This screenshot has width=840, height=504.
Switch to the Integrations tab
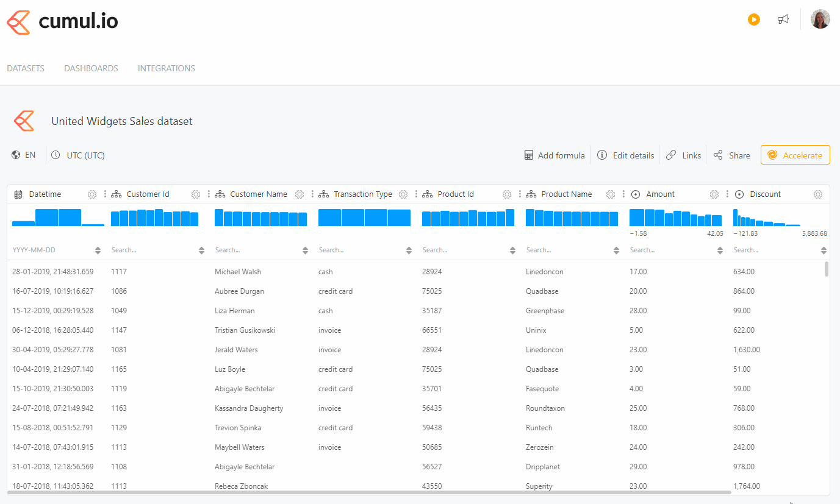click(166, 68)
